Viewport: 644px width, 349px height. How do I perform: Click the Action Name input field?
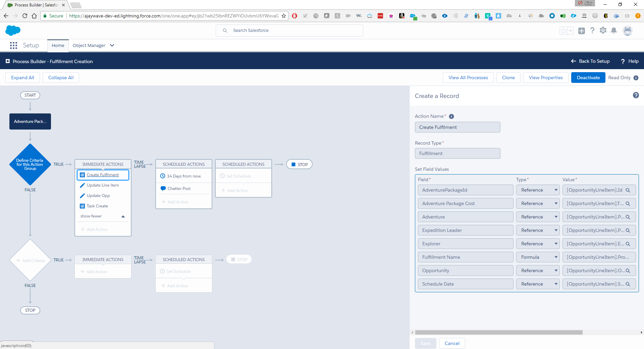[x=458, y=127]
